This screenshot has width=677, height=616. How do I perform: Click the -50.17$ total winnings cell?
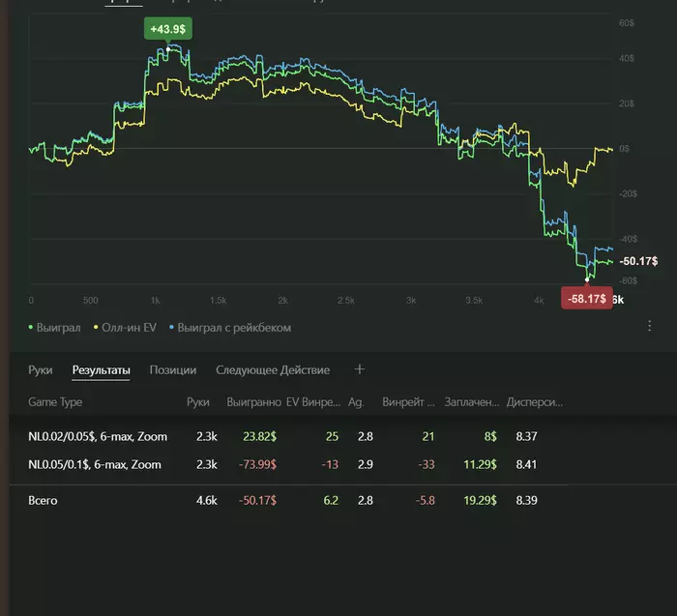(257, 500)
